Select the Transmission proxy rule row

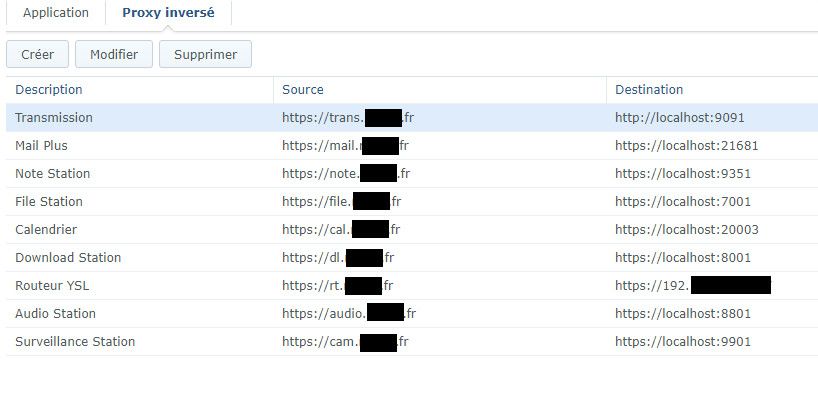click(412, 117)
